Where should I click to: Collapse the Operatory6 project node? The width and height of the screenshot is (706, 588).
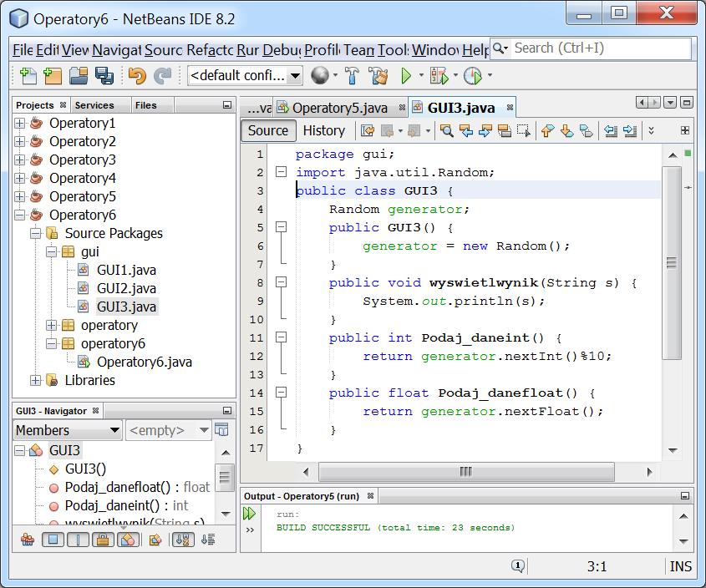click(19, 215)
